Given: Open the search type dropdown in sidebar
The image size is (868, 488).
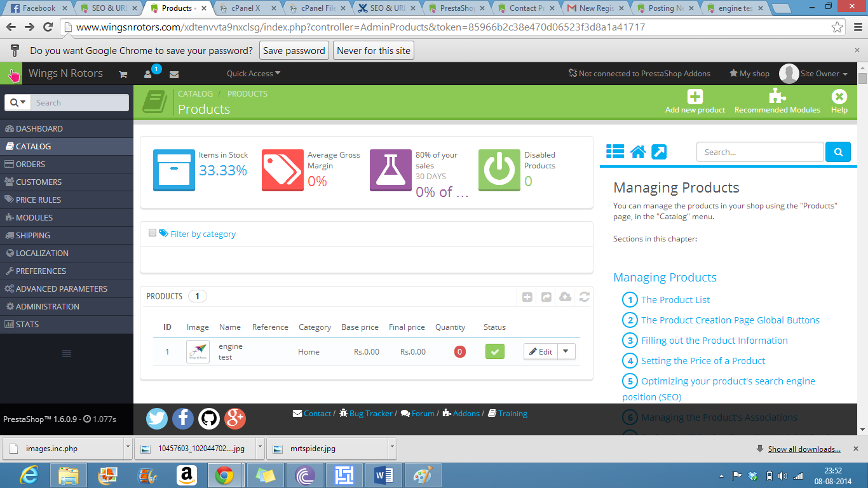Looking at the screenshot, I should [x=17, y=102].
